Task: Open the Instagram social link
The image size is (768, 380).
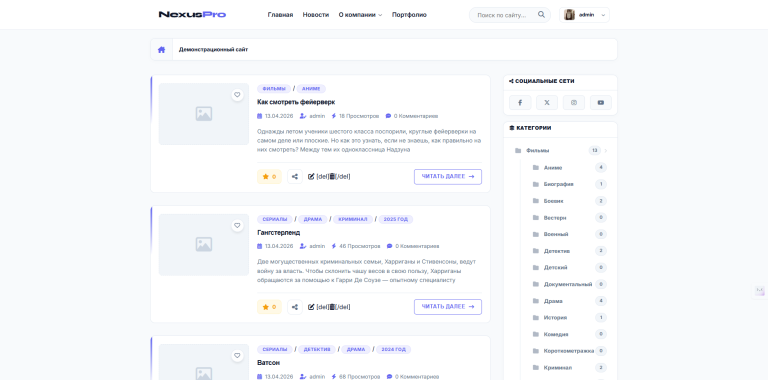Action: 574,103
